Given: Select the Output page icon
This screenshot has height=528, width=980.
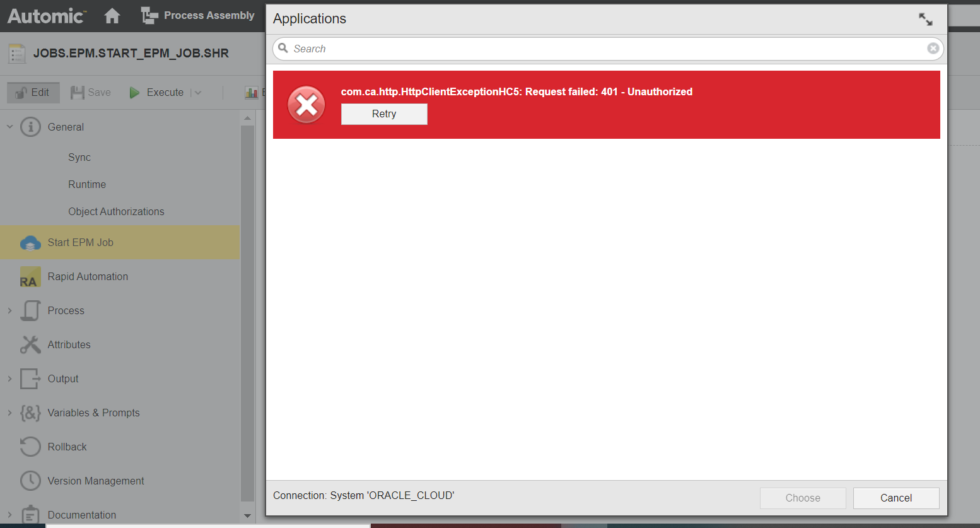Looking at the screenshot, I should tap(29, 378).
